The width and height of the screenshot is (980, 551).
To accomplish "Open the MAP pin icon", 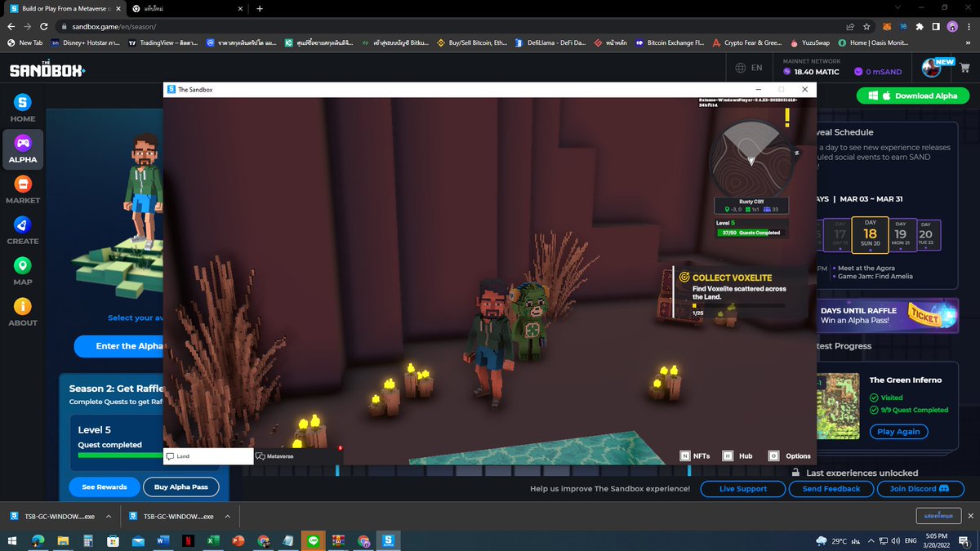I will (x=23, y=265).
